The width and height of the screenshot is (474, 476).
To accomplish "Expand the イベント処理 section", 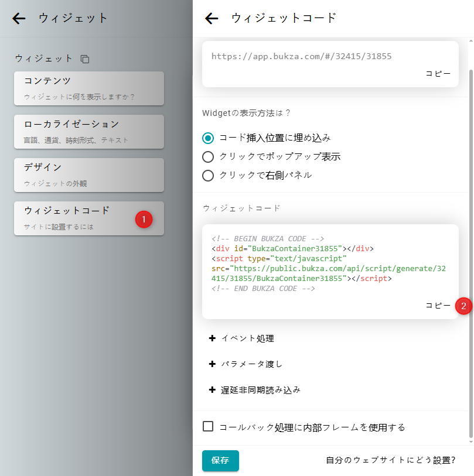I will pyautogui.click(x=247, y=338).
